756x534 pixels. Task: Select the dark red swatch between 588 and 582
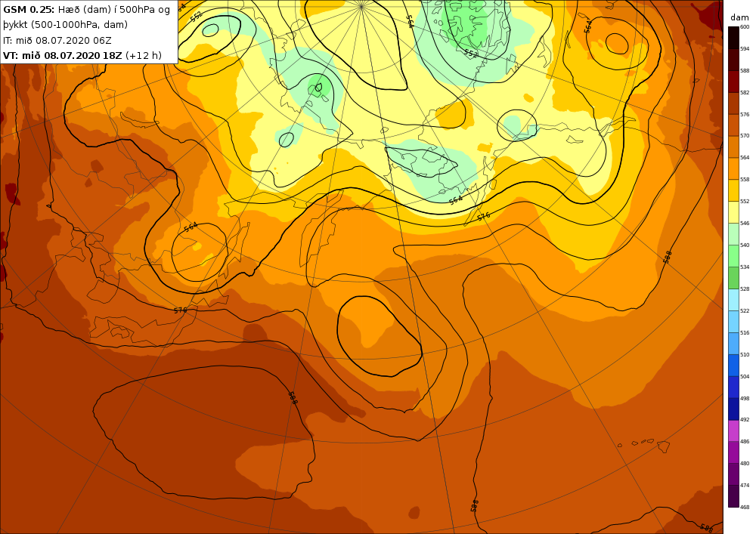click(x=733, y=82)
